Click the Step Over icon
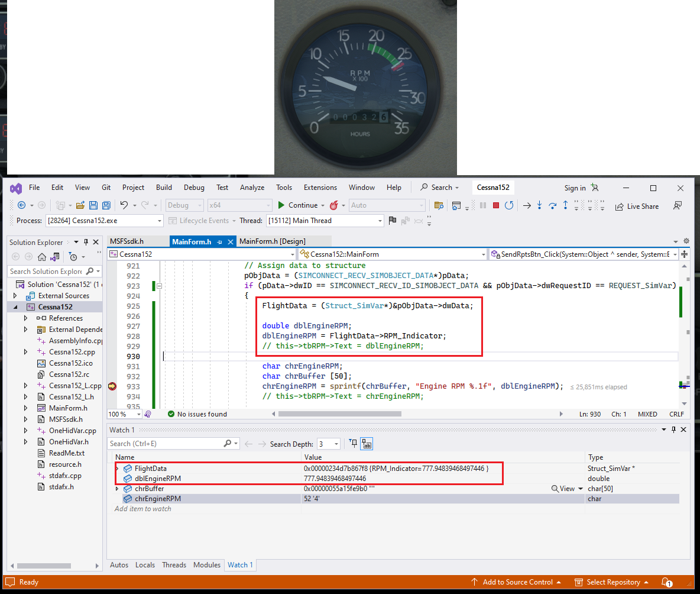 click(552, 205)
